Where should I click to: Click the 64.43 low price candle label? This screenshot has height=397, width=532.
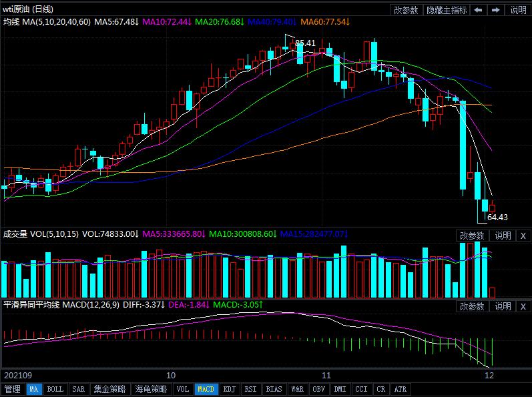pyautogui.click(x=497, y=217)
